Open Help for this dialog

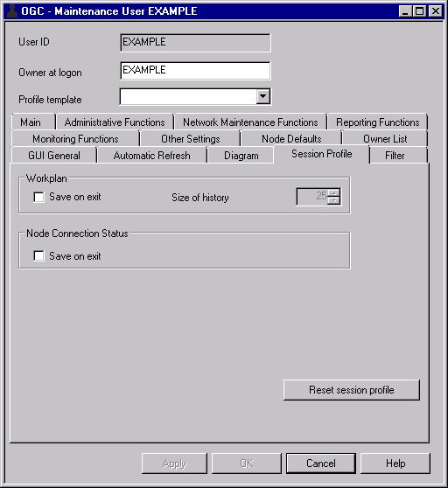[x=395, y=464]
